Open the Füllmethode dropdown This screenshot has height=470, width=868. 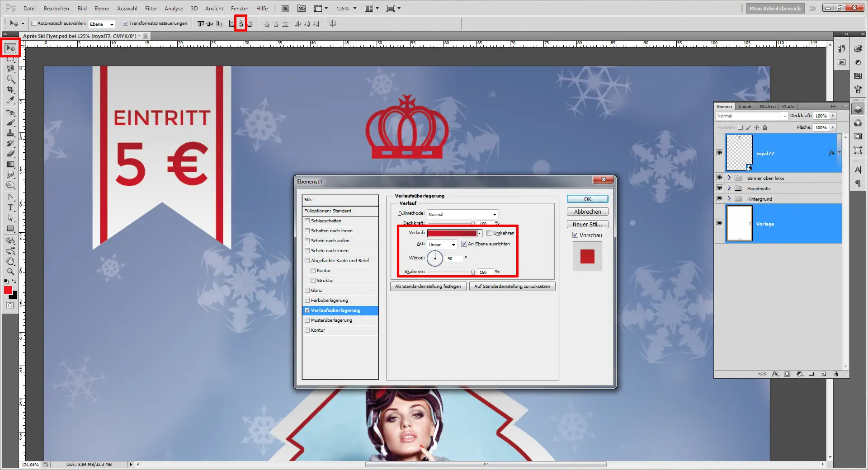(462, 214)
